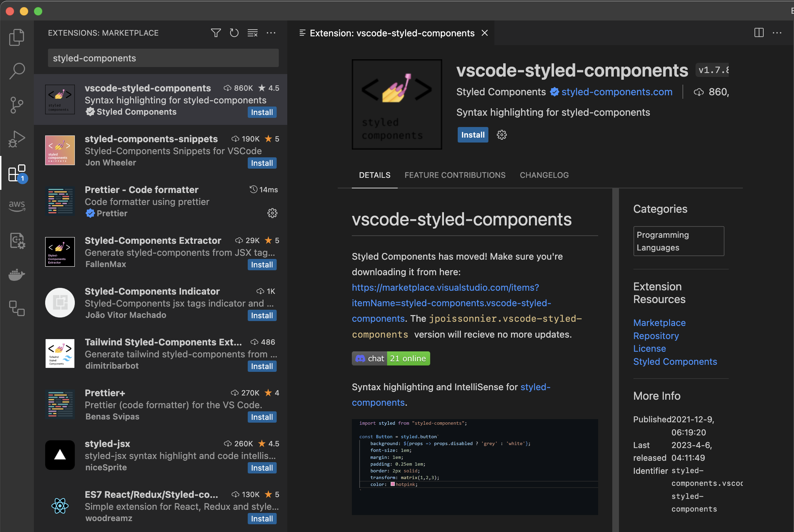Open Styled Components resource link

click(x=675, y=361)
